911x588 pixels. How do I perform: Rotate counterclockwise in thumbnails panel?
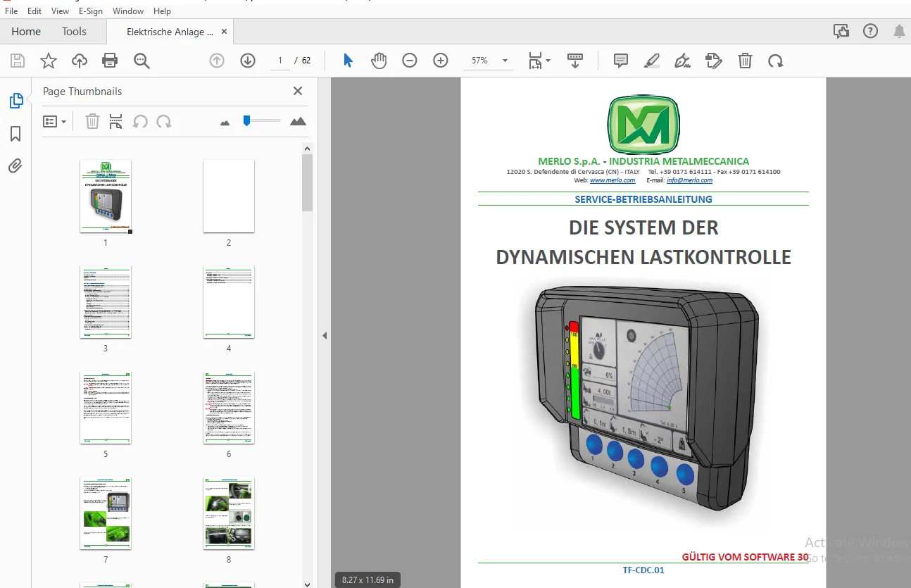tap(140, 122)
